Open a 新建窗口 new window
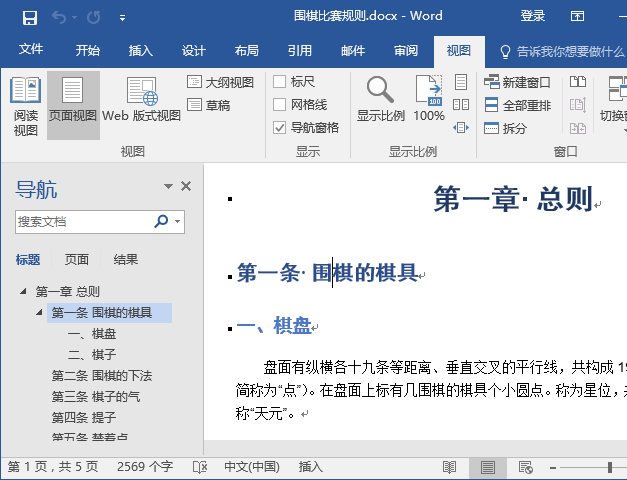 tap(517, 82)
